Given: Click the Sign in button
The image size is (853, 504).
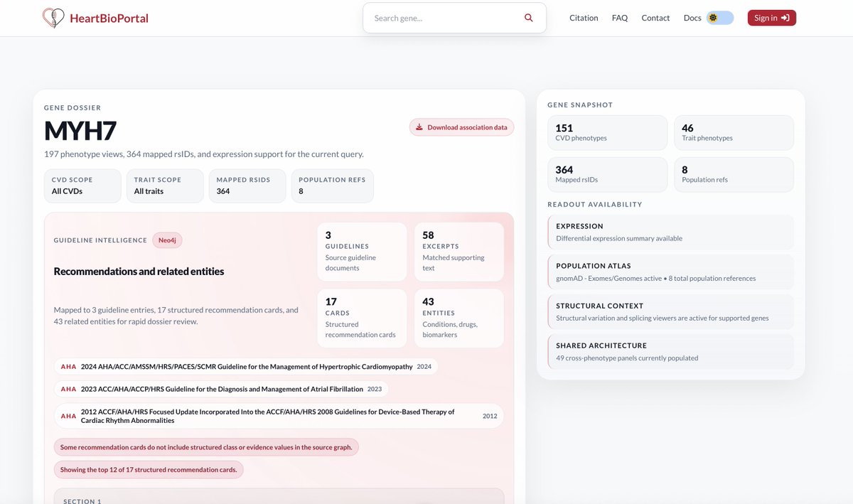Looking at the screenshot, I should [x=771, y=18].
